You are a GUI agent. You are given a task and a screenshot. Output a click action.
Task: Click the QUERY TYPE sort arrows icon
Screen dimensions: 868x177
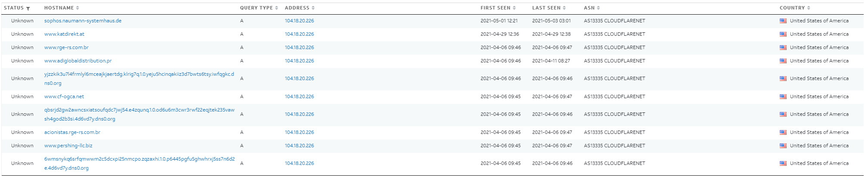pyautogui.click(x=276, y=8)
